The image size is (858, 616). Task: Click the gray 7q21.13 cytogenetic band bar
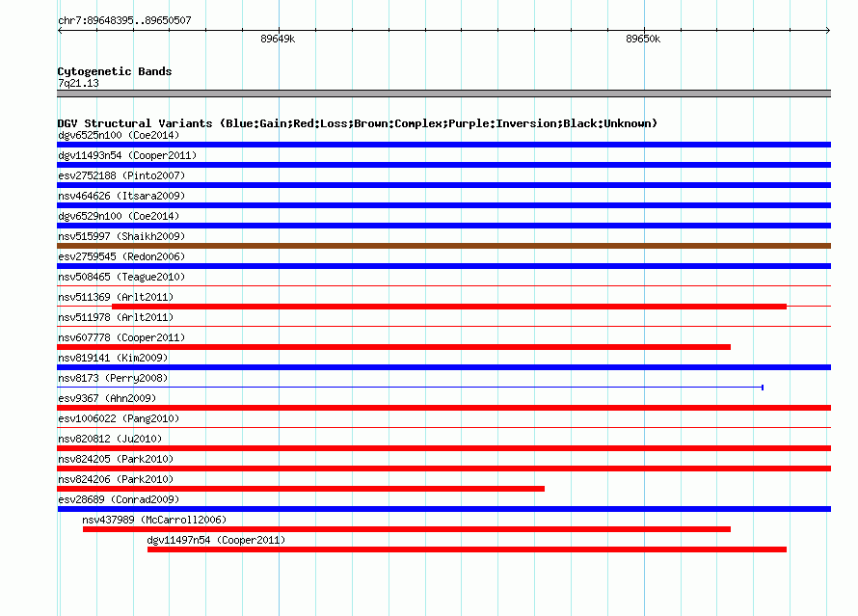point(443,94)
